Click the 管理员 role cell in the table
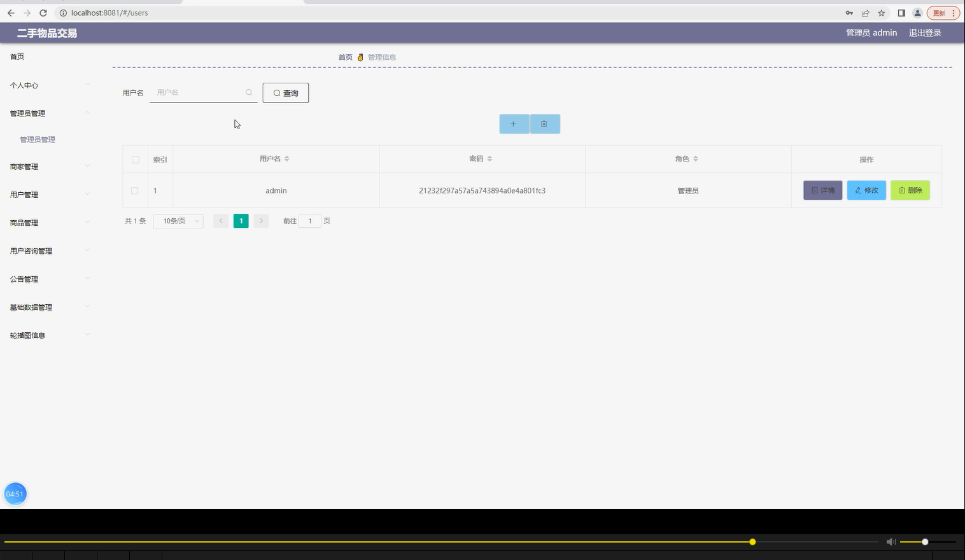Screen dimensions: 965x560 click(x=688, y=190)
